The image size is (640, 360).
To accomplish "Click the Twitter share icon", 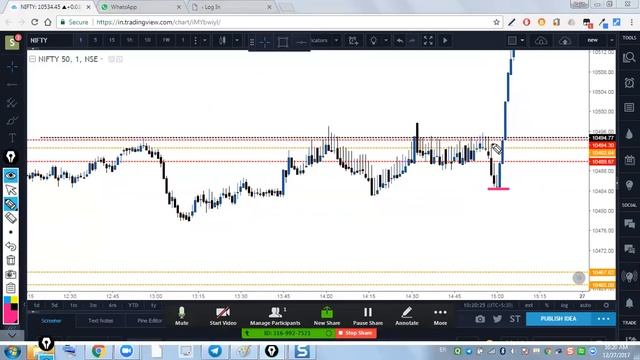I will (x=497, y=319).
